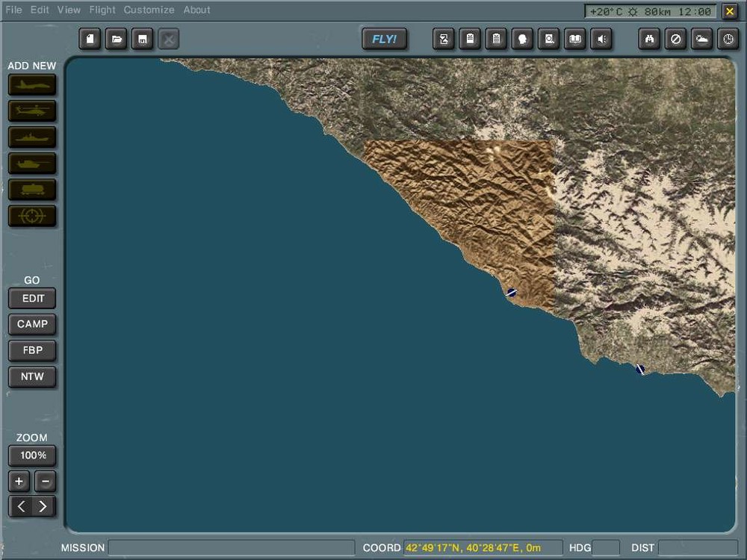Click the binoculars icon
Screen dimensions: 747x560
point(649,39)
